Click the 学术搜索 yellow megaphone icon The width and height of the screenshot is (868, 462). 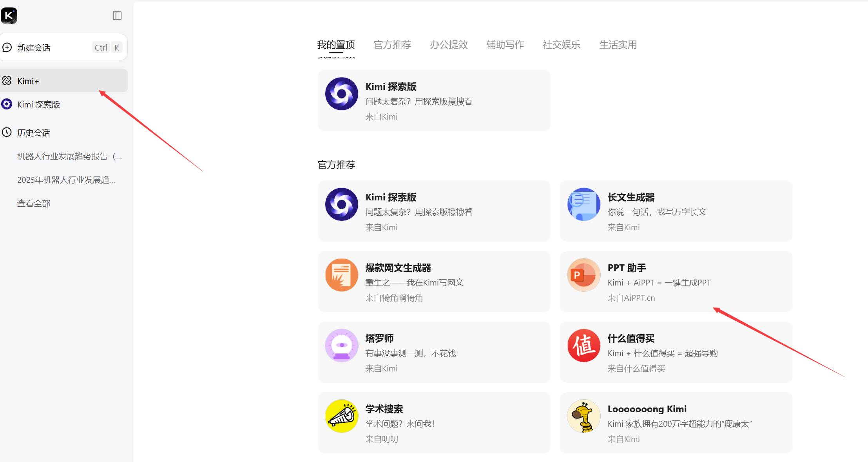point(342,416)
